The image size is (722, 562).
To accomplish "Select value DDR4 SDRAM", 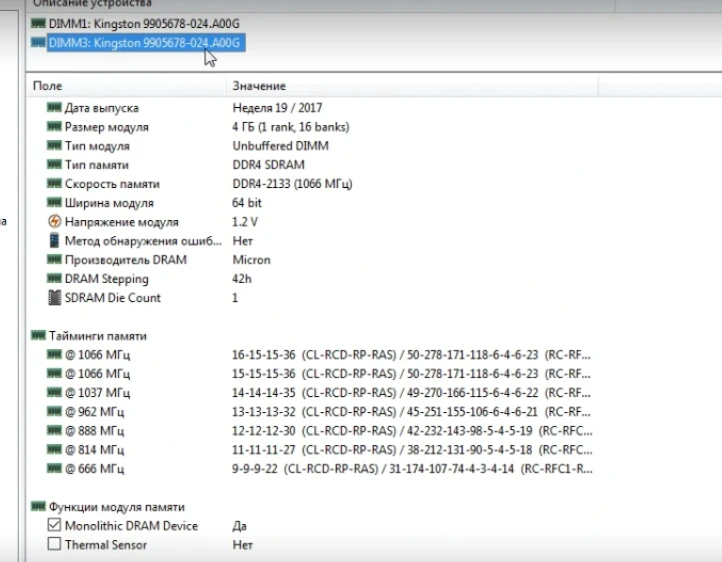I will (268, 165).
